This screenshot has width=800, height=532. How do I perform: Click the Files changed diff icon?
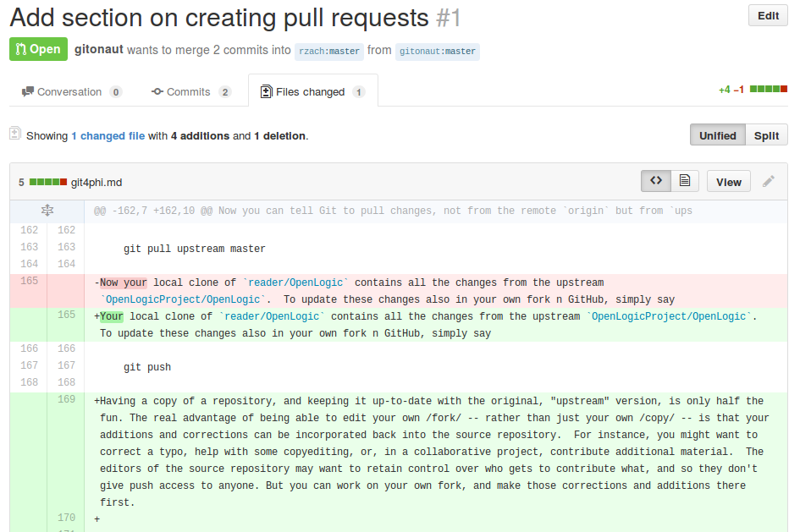266,91
